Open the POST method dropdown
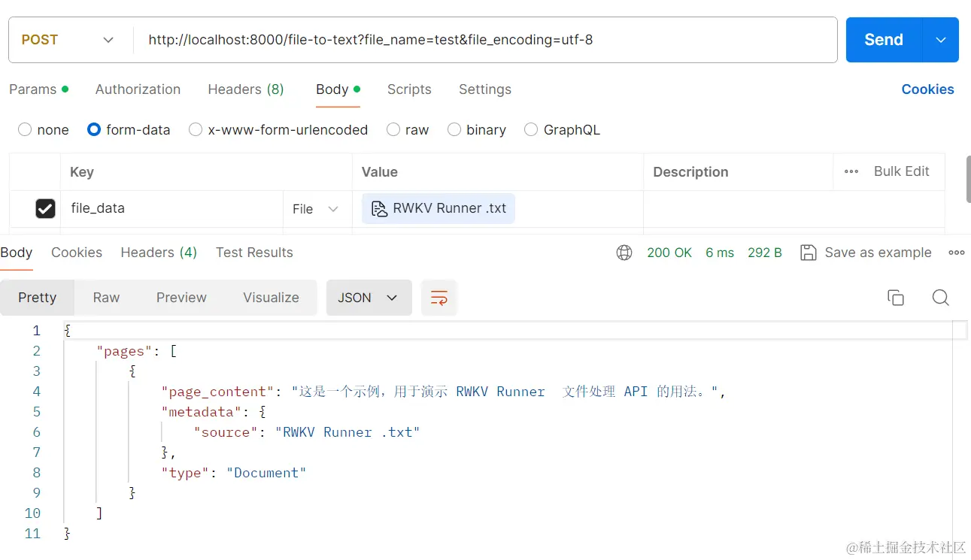 (108, 39)
